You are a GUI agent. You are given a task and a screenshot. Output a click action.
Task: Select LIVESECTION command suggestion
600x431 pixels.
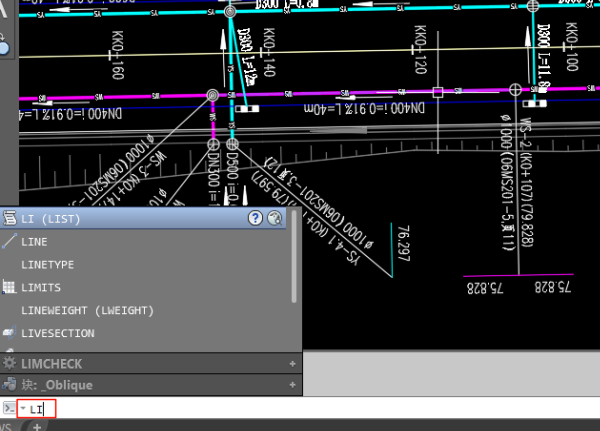[58, 334]
